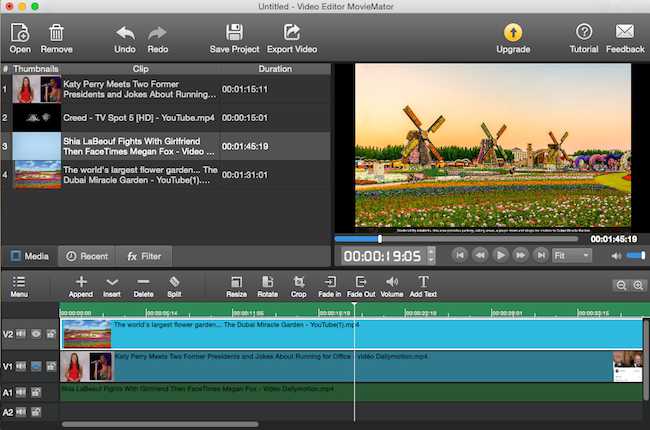650x430 pixels.
Task: Apply Fade Out to clip
Action: click(361, 287)
